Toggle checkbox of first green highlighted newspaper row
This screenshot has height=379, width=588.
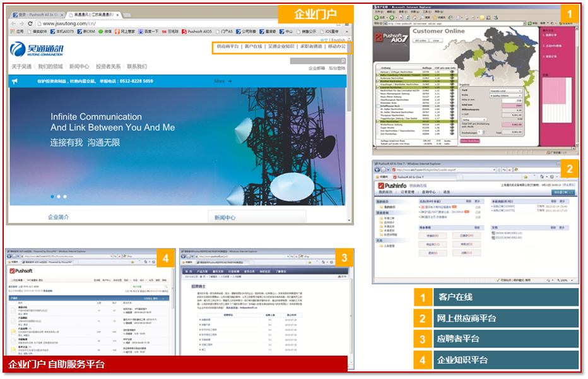[379, 75]
